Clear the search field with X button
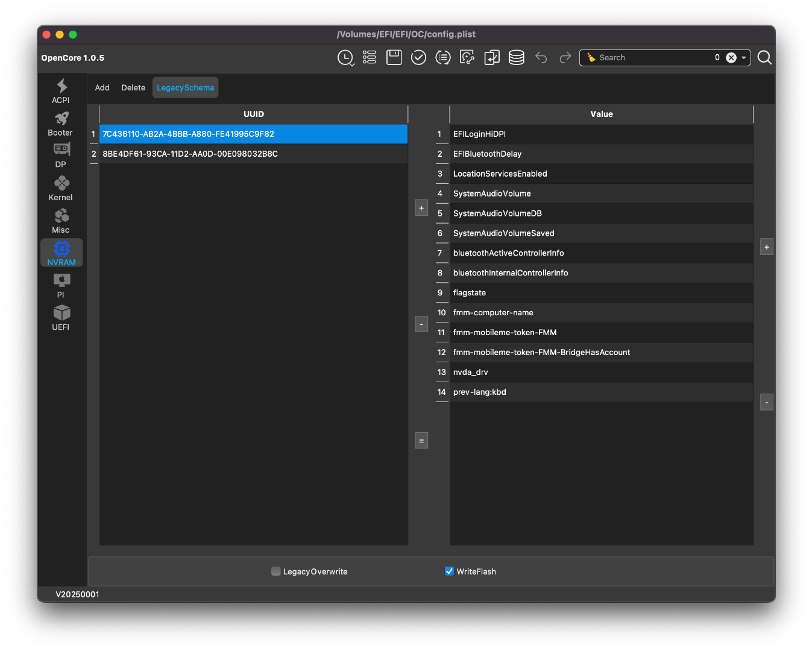The width and height of the screenshot is (812, 651). coord(731,58)
